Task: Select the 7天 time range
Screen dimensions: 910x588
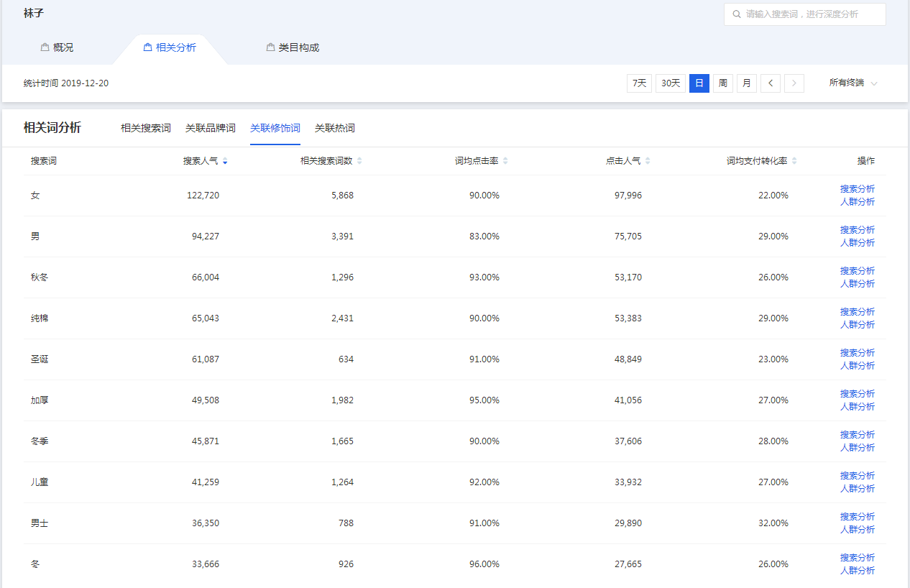Action: 640,83
